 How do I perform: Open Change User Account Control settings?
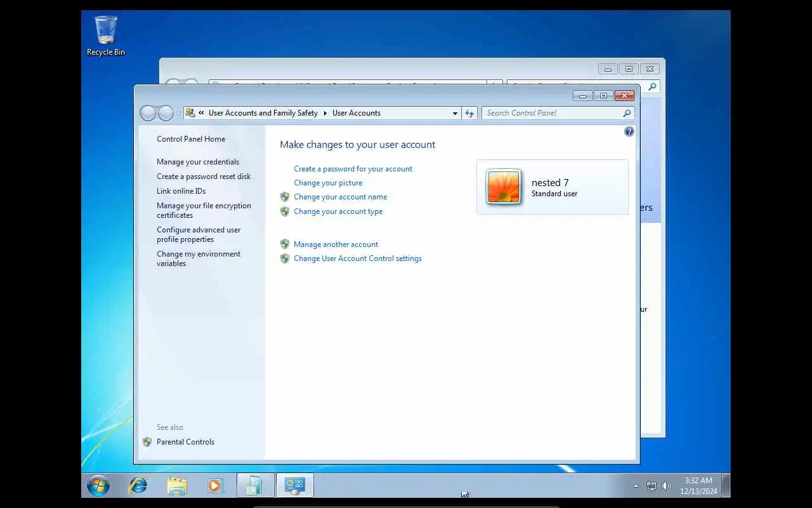pos(358,258)
